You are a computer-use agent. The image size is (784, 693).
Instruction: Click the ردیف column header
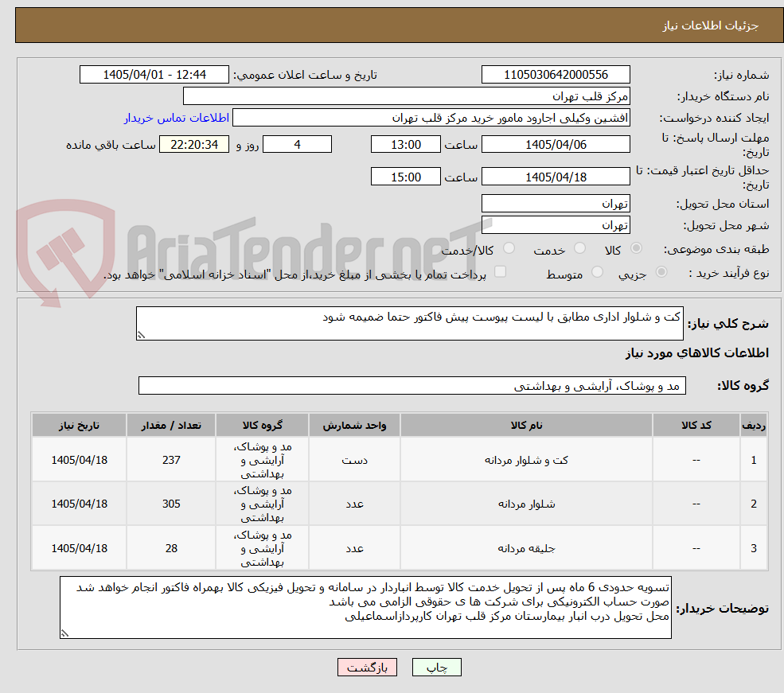pyautogui.click(x=754, y=425)
